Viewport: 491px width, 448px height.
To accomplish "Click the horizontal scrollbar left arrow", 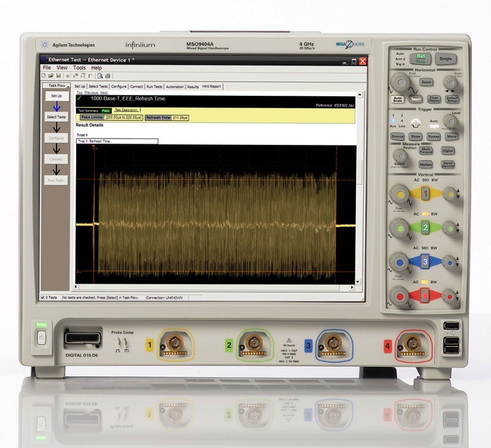I will 76,287.
